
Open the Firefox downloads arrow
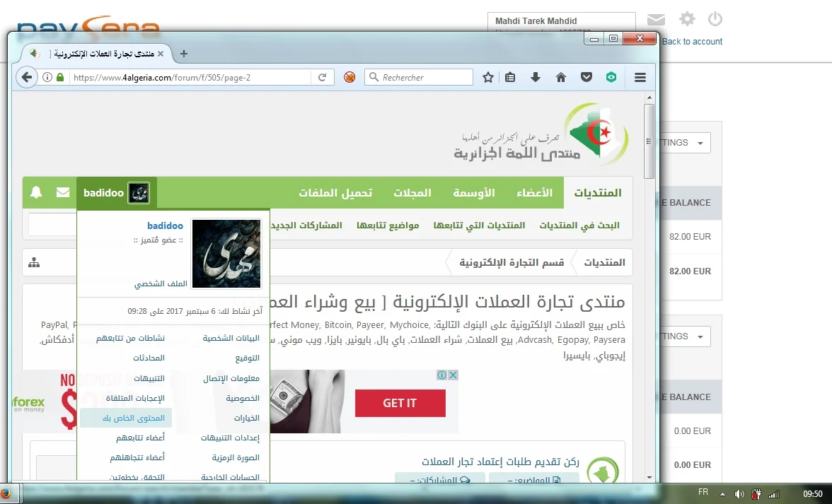pyautogui.click(x=536, y=78)
